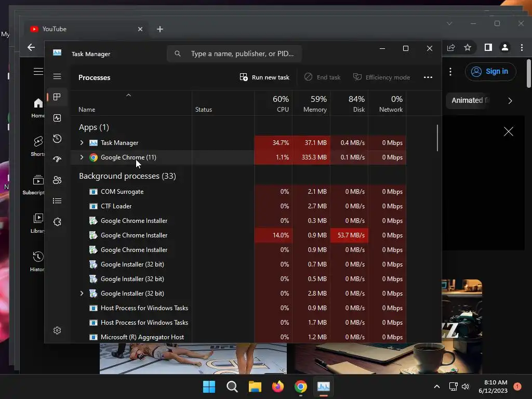Open the Startup apps icon in sidebar
This screenshot has height=399, width=532.
[x=57, y=159]
